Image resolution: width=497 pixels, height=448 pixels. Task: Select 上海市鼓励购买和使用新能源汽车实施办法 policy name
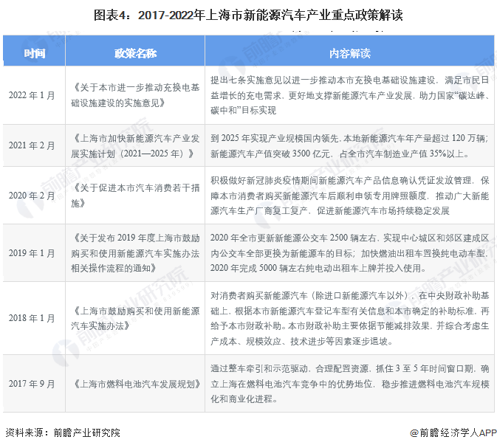pos(135,318)
